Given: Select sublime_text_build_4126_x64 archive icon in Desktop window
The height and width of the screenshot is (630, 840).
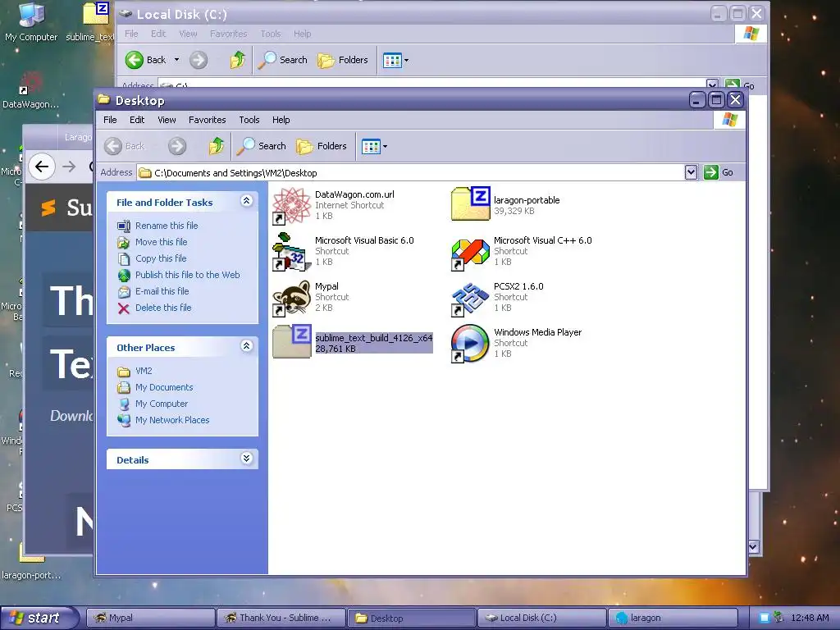Looking at the screenshot, I should click(x=291, y=342).
